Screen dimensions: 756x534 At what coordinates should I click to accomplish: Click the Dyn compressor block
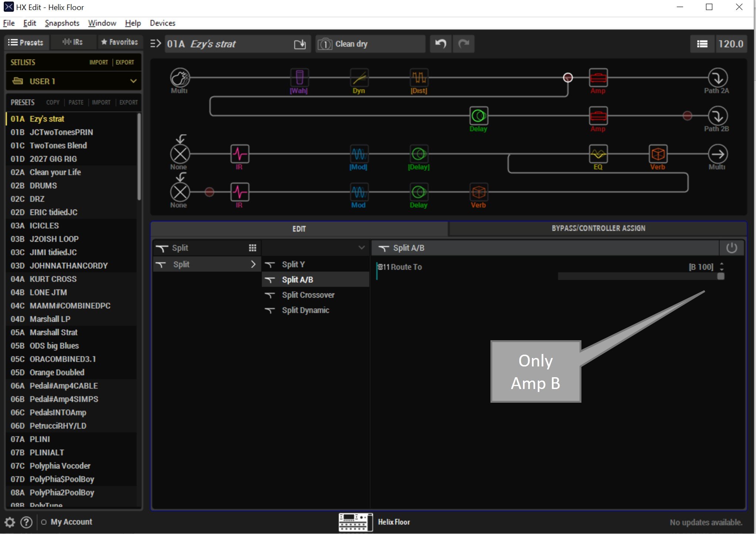(x=359, y=78)
